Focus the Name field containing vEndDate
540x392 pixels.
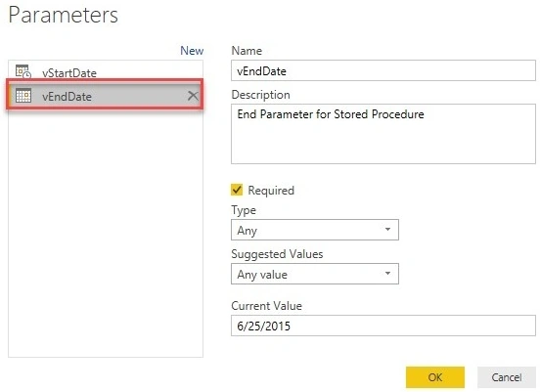383,70
